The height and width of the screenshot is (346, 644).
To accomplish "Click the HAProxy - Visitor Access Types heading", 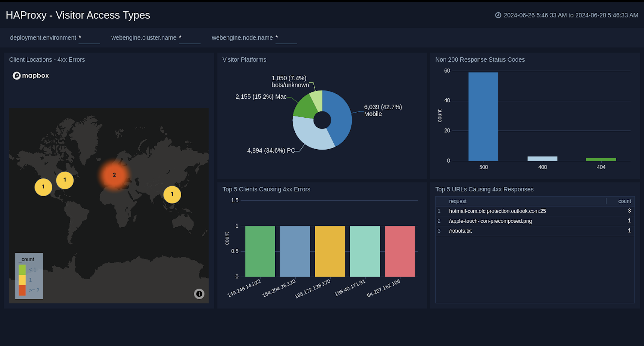I will pyautogui.click(x=78, y=15).
